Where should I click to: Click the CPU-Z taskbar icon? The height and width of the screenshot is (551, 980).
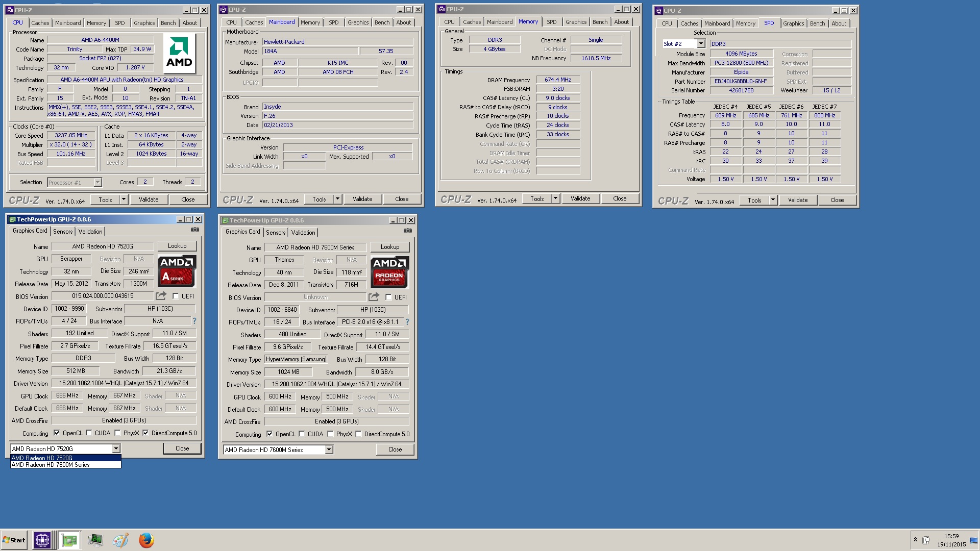pos(42,540)
